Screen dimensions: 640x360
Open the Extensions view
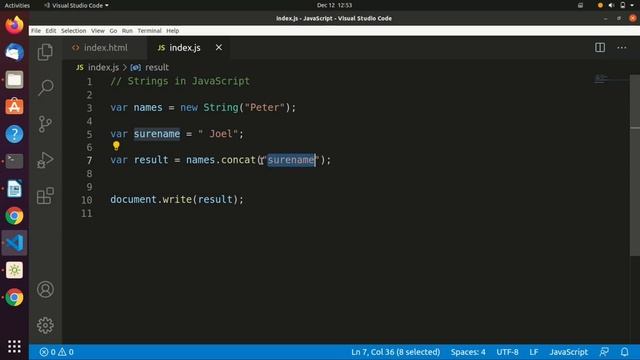45,196
